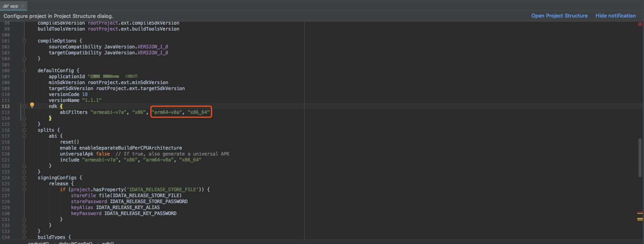The height and width of the screenshot is (244, 644).
Task: Click the Hide notification link
Action: coord(615,16)
